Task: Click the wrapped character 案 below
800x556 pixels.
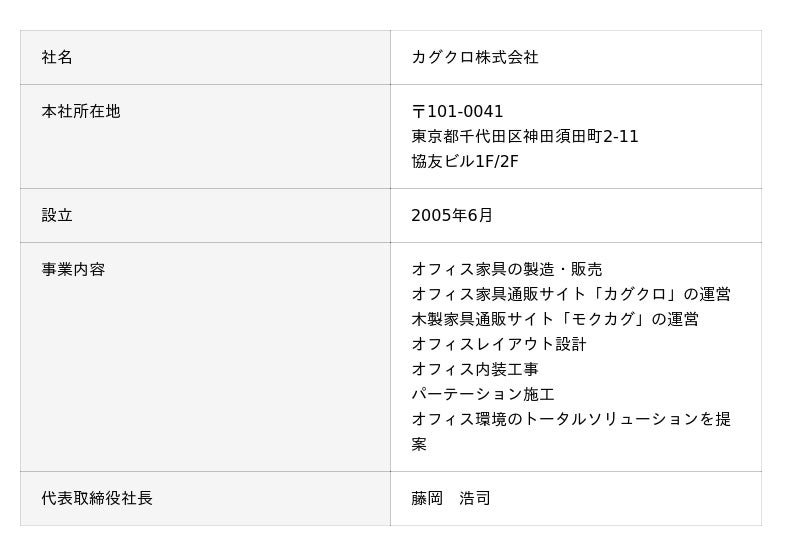Action: [x=419, y=445]
